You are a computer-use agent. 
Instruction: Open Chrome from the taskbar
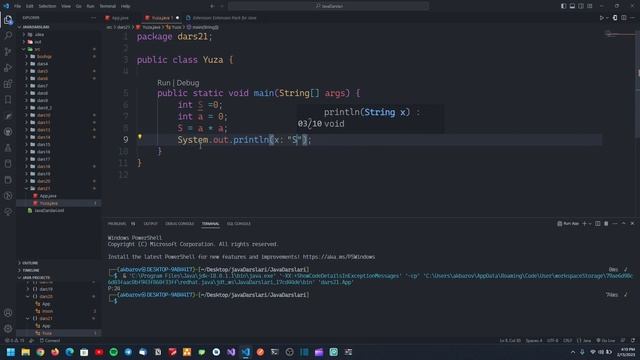point(40,352)
